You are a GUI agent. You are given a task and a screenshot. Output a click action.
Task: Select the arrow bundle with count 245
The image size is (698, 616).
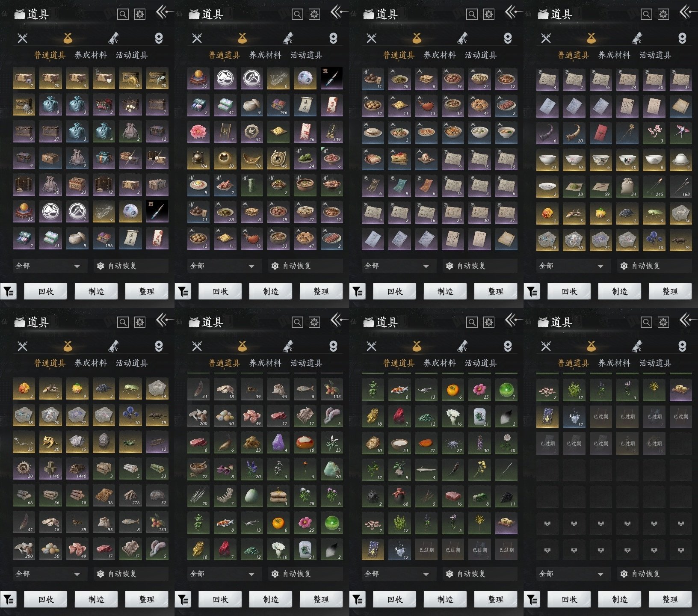click(654, 187)
